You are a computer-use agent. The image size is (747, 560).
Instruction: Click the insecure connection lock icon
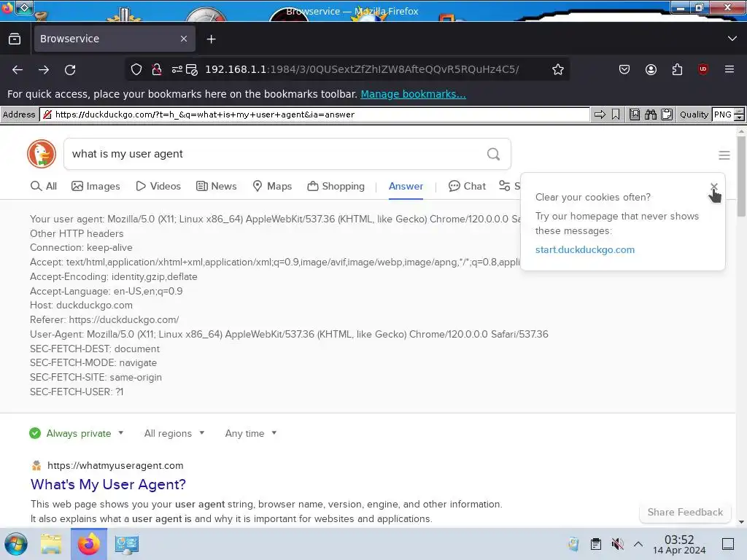pyautogui.click(x=156, y=69)
